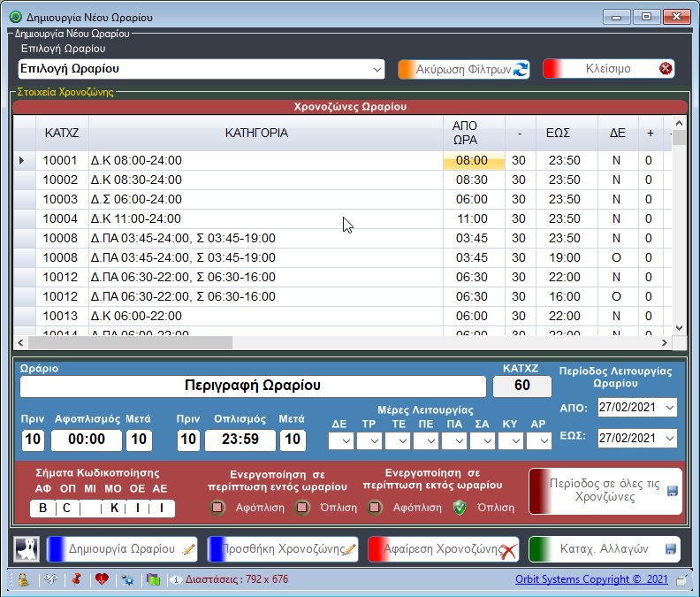Image resolution: width=700 pixels, height=597 pixels.
Task: Click the padlock icon in status bar
Action: coord(23,580)
